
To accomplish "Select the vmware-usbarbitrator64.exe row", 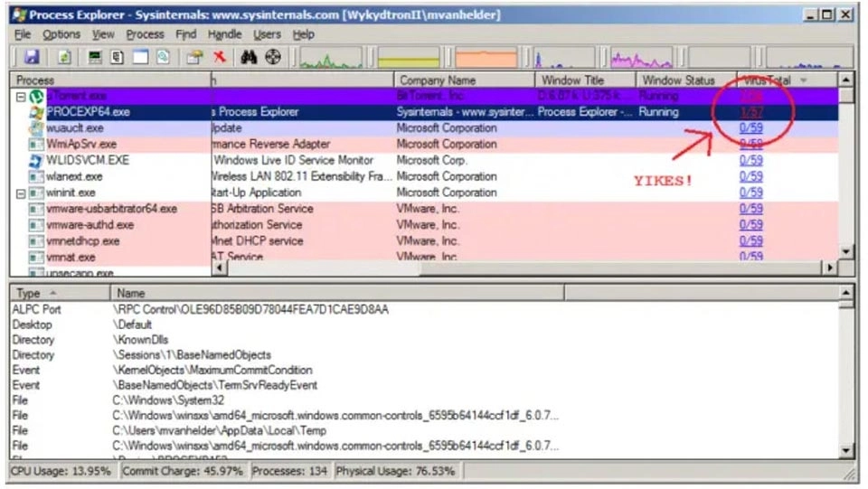I will [424, 209].
